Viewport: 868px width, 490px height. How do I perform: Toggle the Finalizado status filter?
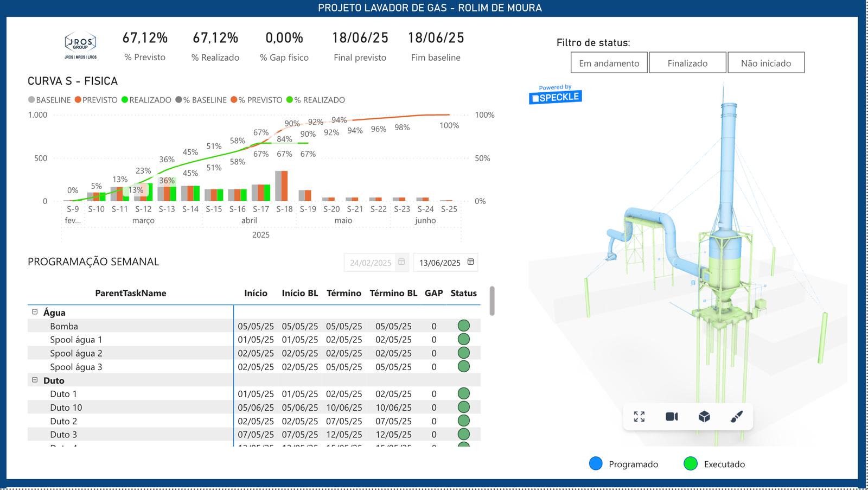click(x=687, y=63)
